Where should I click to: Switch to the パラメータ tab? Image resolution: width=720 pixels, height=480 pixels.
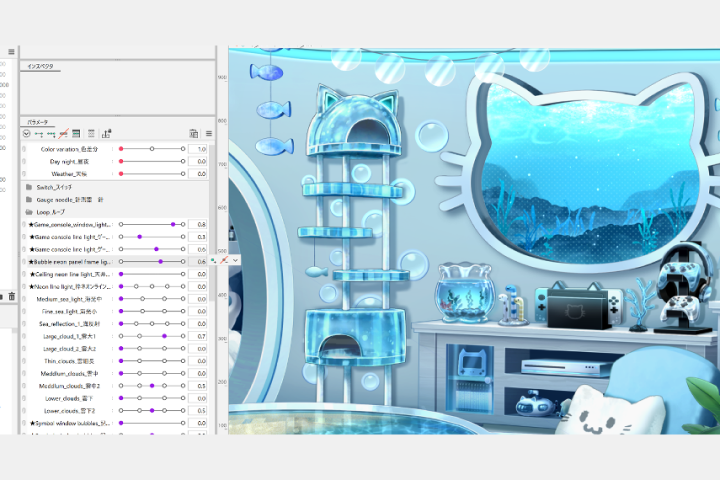click(38, 122)
